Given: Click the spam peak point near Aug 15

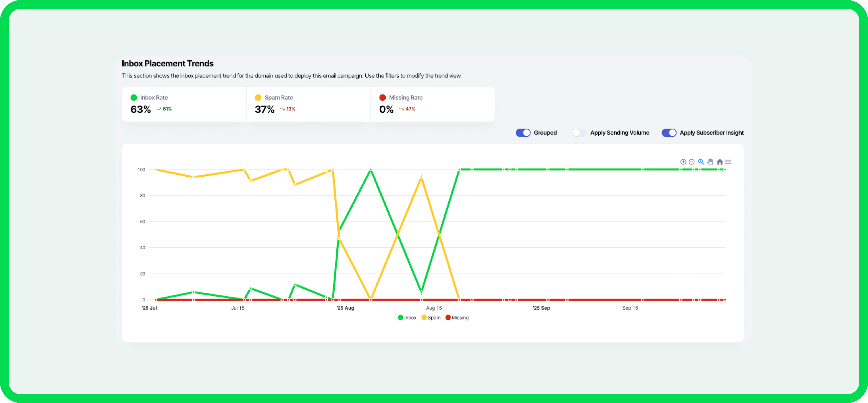Looking at the screenshot, I should (x=421, y=177).
